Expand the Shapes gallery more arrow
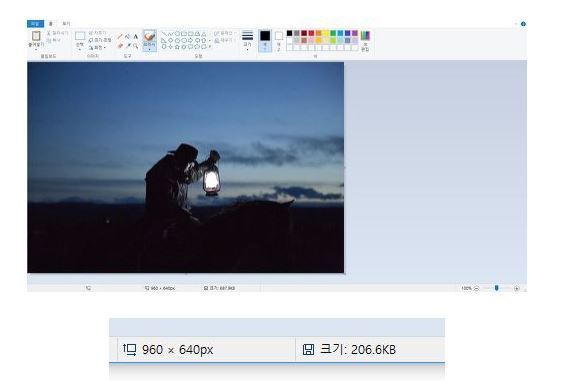The height and width of the screenshot is (381, 561). (210, 47)
